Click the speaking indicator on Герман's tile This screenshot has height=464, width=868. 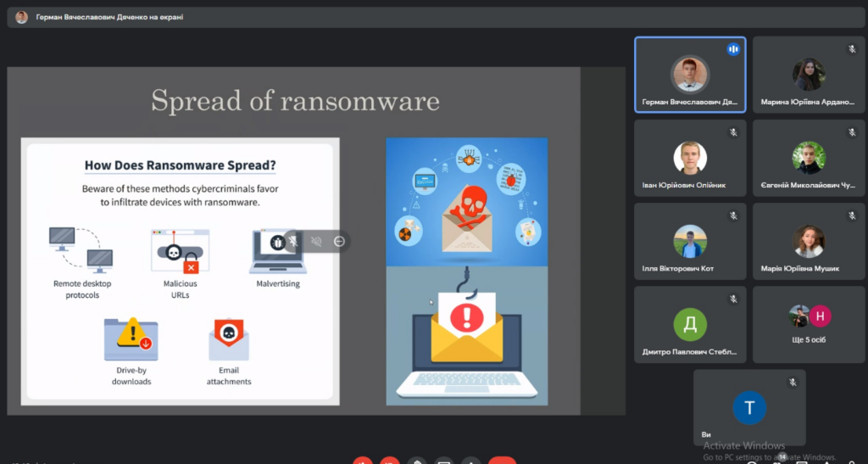tap(733, 49)
